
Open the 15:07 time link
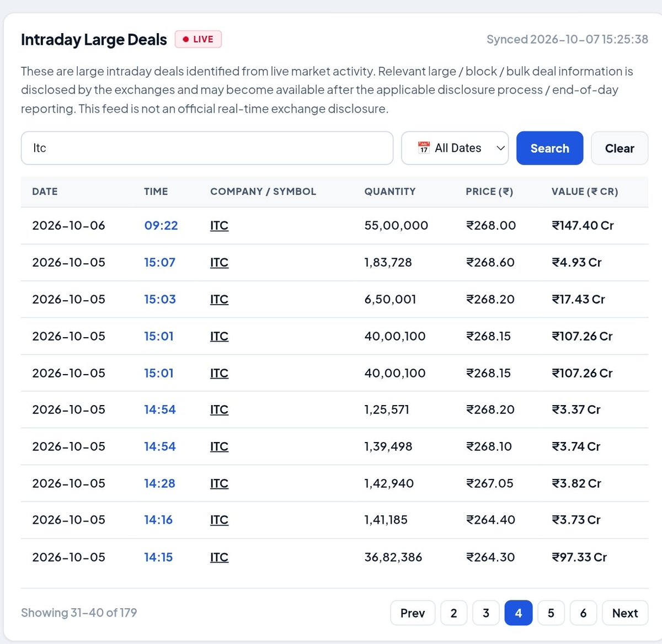click(x=160, y=262)
